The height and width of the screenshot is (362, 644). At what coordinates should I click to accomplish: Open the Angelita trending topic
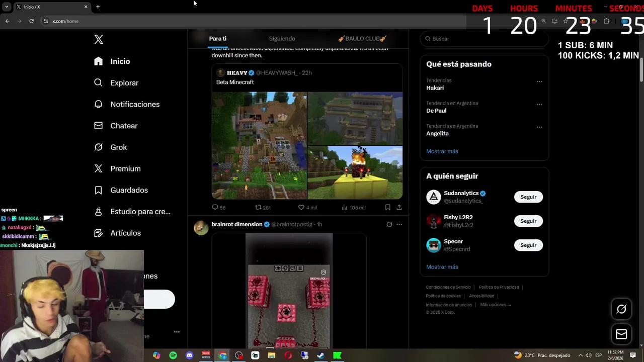point(437,134)
